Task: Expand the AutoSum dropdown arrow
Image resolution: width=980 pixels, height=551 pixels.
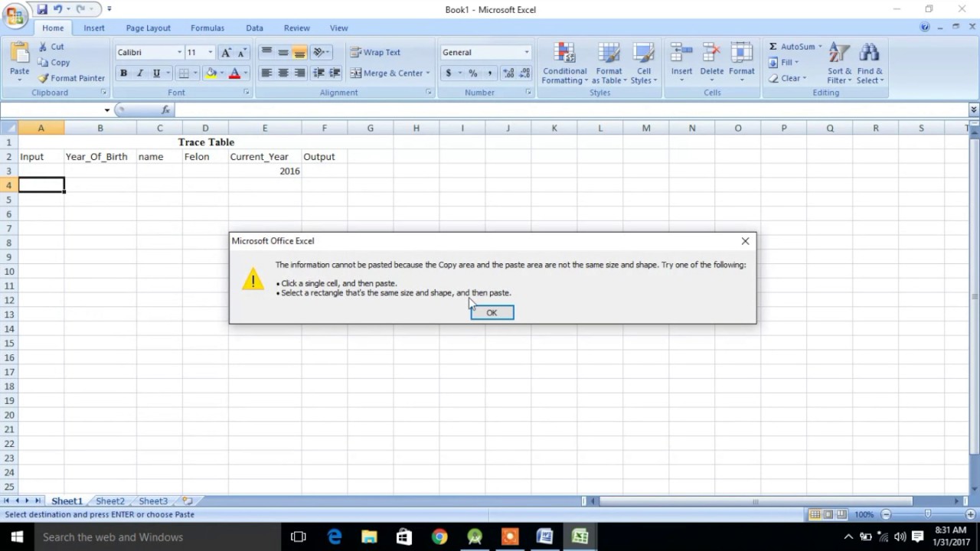Action: [820, 47]
